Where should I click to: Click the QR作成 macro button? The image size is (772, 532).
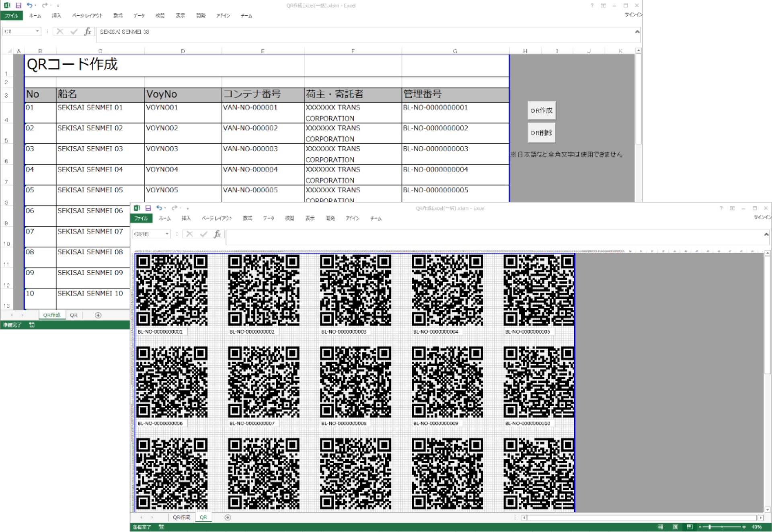tap(542, 110)
